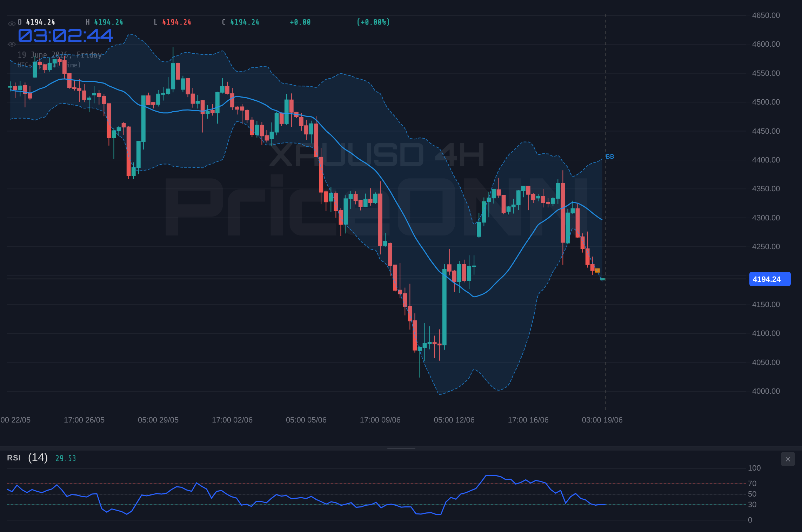Click the RSI axis label 100

pyautogui.click(x=754, y=468)
